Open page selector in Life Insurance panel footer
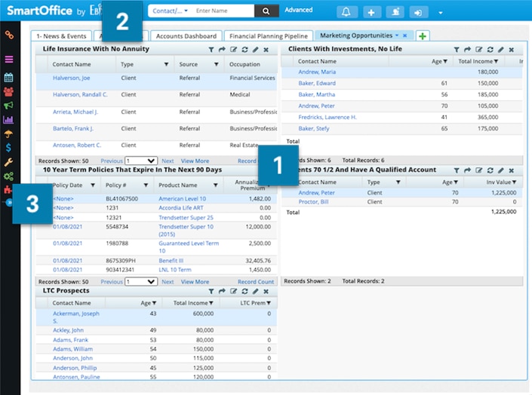 click(x=141, y=161)
